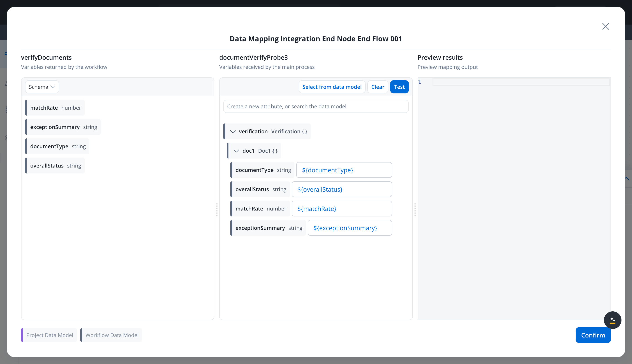This screenshot has width=632, height=364.
Task: Focus the create new attribute search field
Action: point(316,106)
